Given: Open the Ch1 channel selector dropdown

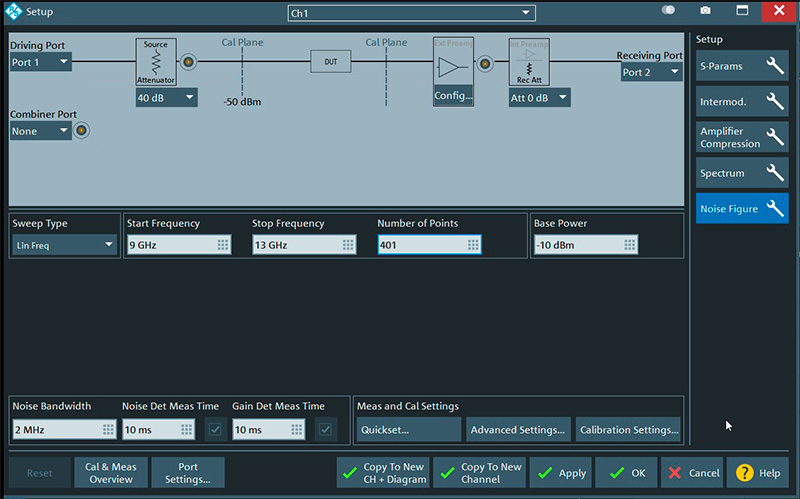Looking at the screenshot, I should coord(411,13).
